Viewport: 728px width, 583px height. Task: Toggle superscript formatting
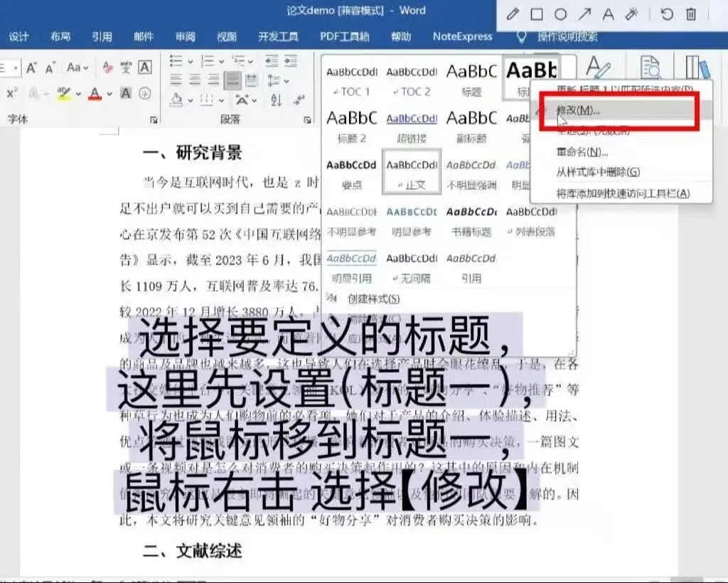pos(11,93)
